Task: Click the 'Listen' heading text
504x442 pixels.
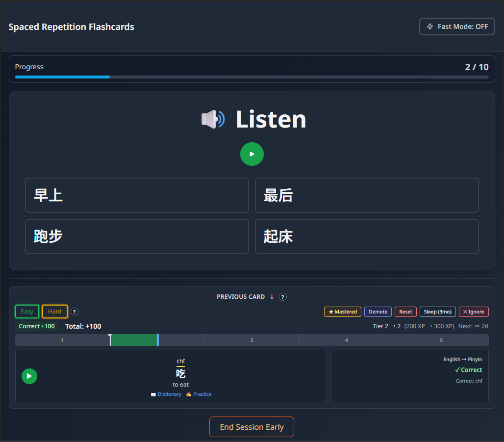Action: point(271,119)
